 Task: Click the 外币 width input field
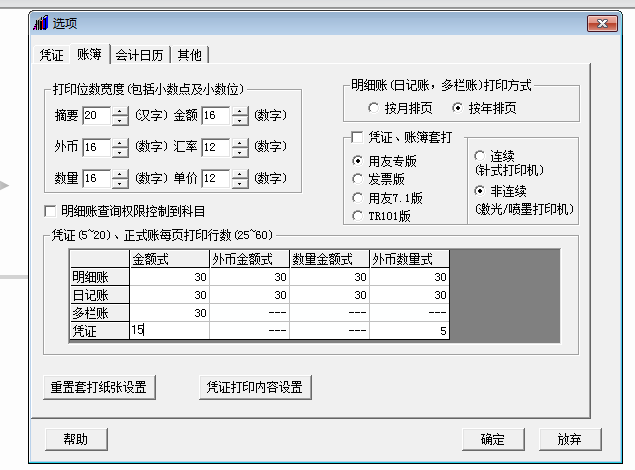click(x=97, y=147)
